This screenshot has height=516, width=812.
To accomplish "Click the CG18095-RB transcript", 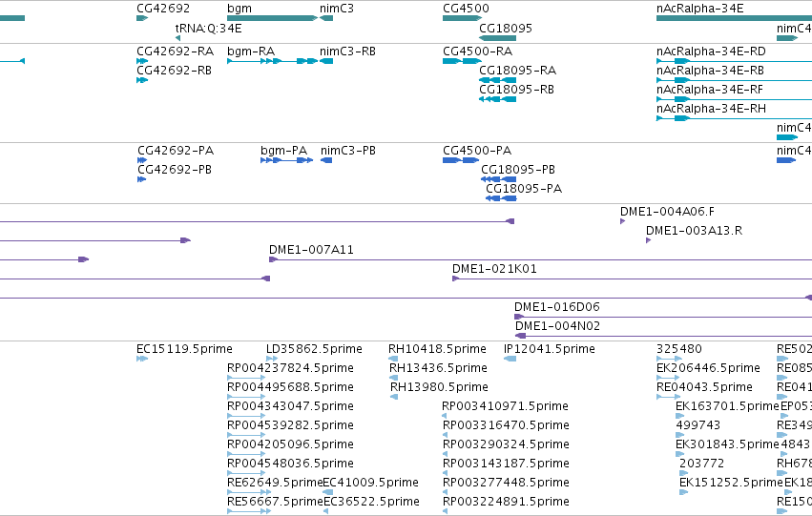I will [x=498, y=99].
